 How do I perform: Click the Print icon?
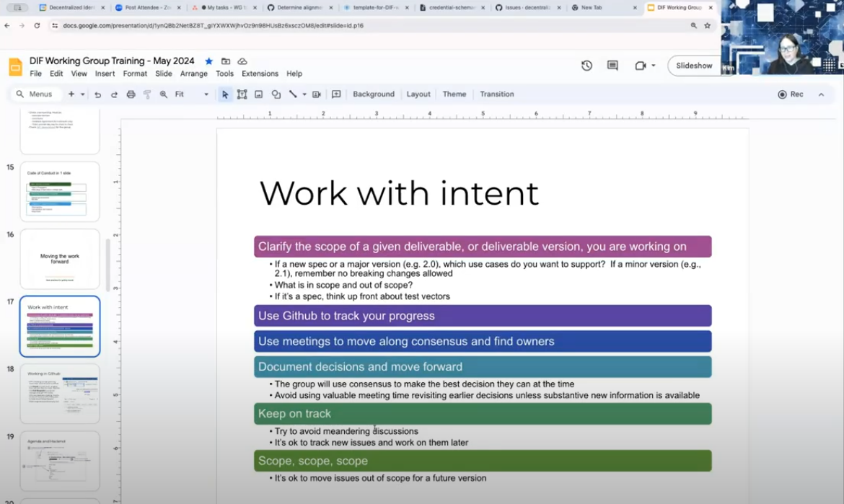131,94
